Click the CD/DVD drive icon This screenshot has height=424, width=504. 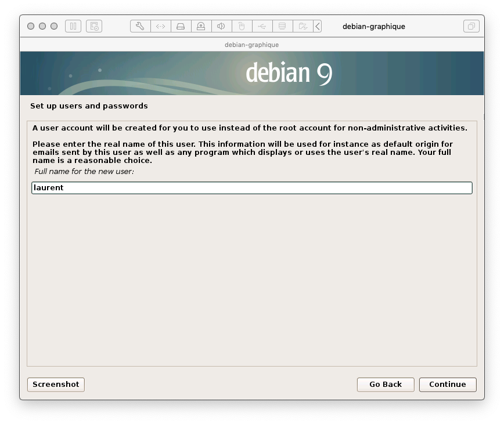pyautogui.click(x=201, y=26)
